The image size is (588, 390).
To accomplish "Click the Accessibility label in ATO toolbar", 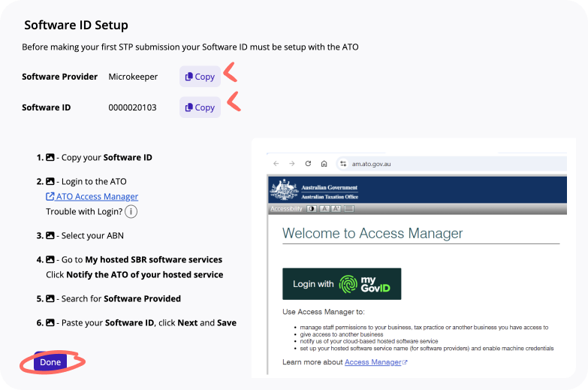I will tap(286, 209).
